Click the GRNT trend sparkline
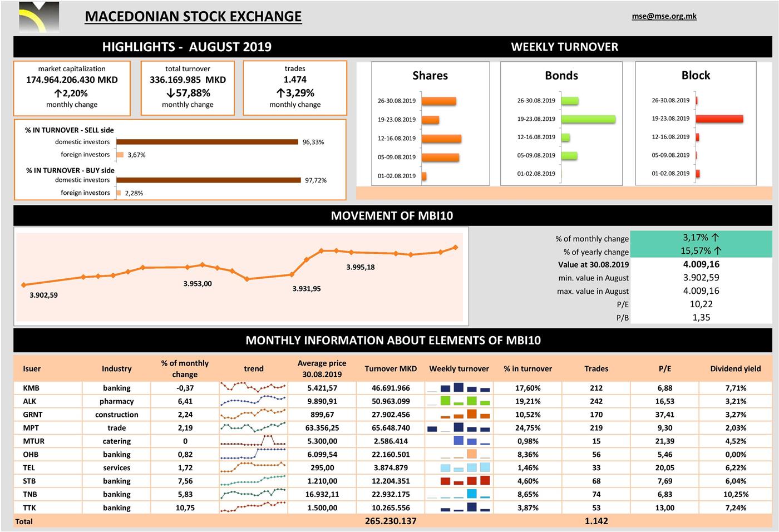The width and height of the screenshot is (779, 532). (x=253, y=414)
